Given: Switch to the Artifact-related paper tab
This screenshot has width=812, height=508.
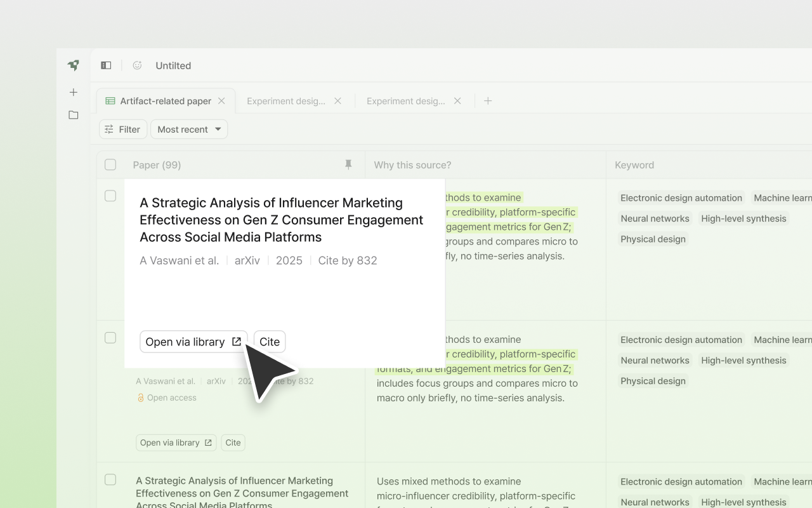Looking at the screenshot, I should [166, 101].
